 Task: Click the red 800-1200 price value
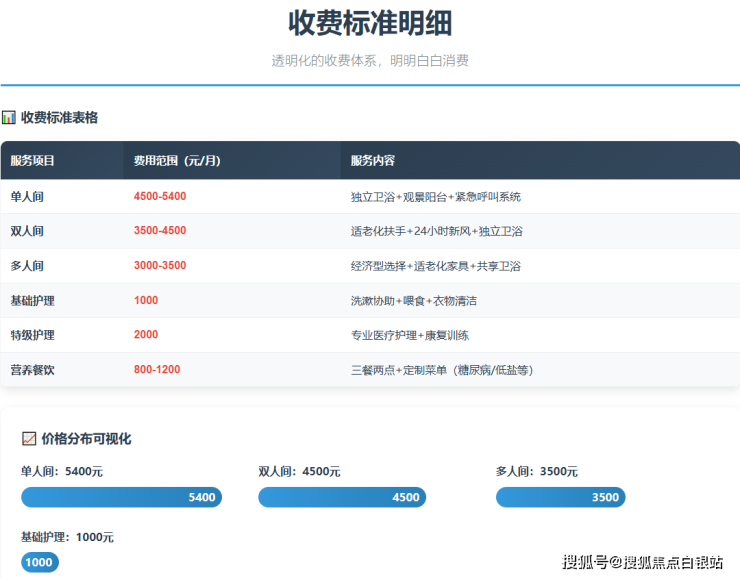(x=157, y=370)
